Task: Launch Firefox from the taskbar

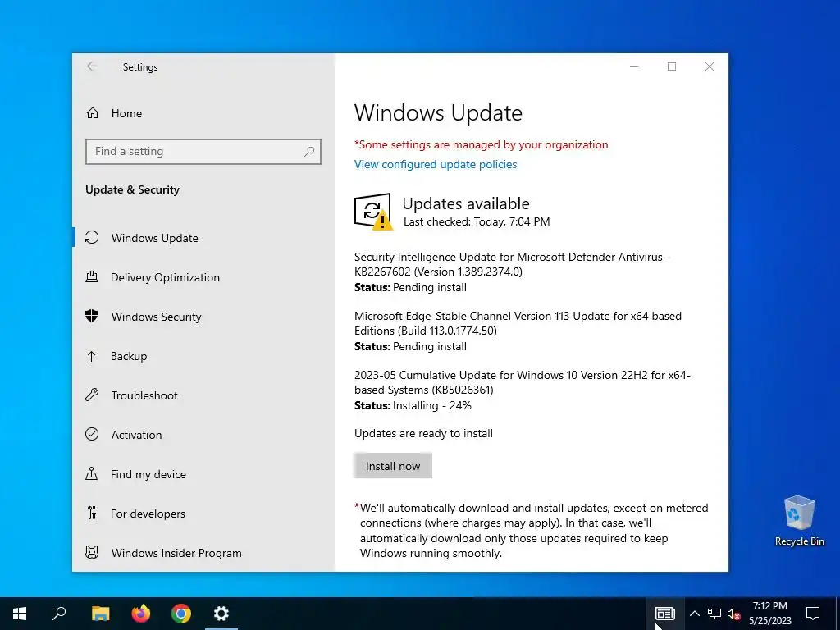Action: [x=141, y=614]
